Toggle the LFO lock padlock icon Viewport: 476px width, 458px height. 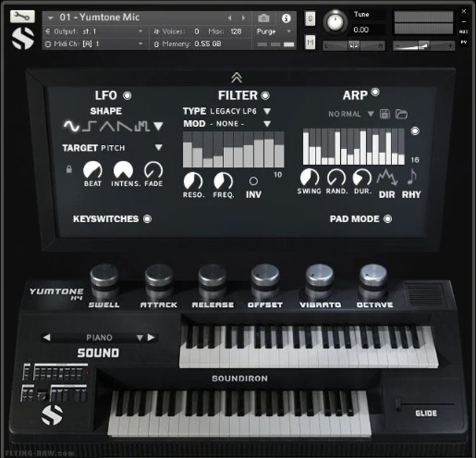tap(69, 169)
